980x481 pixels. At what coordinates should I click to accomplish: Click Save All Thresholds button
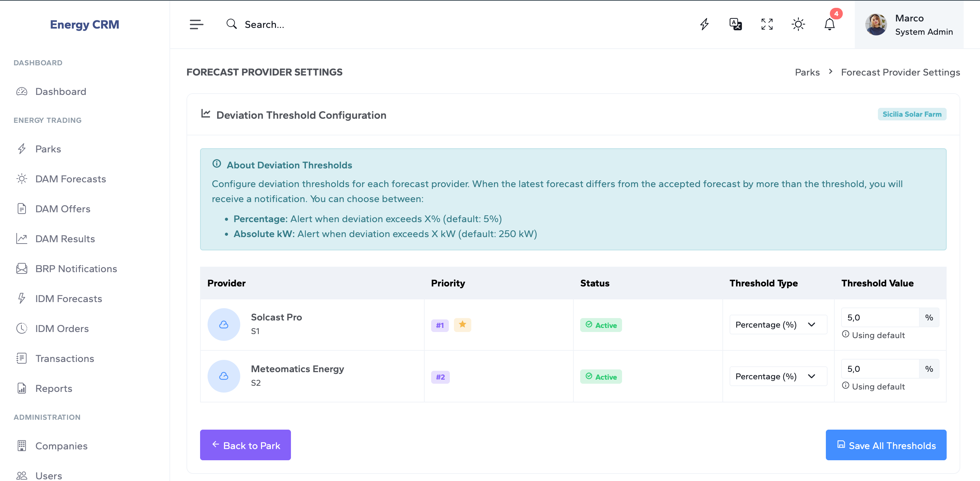(x=886, y=445)
